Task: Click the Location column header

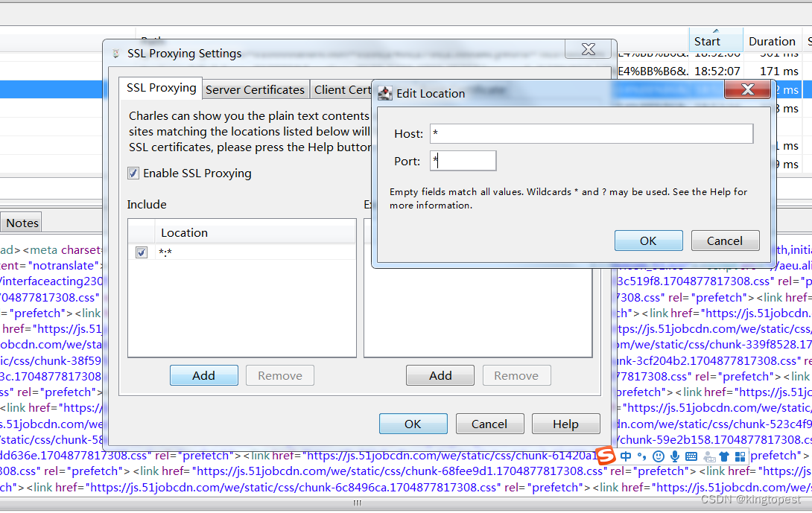Action: (x=256, y=233)
